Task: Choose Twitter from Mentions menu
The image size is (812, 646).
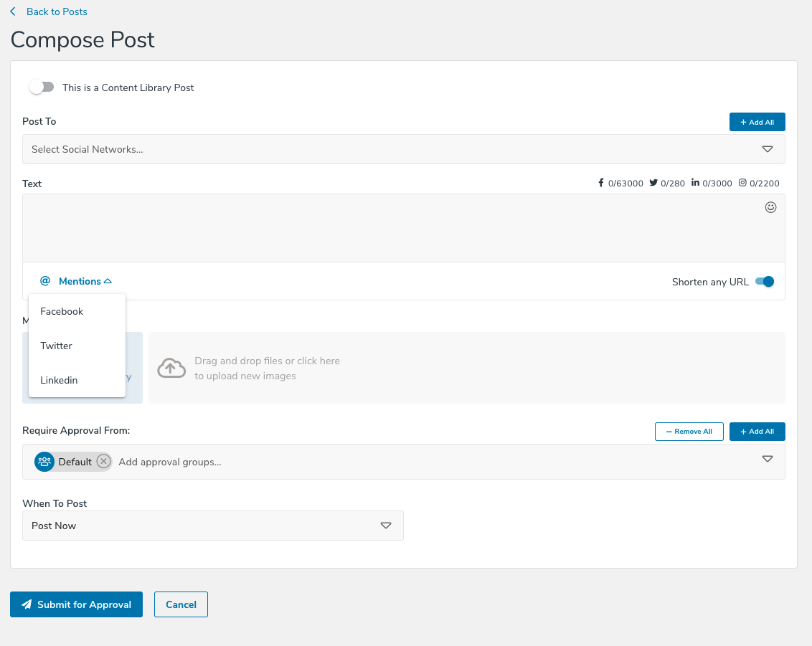Action: (x=56, y=346)
